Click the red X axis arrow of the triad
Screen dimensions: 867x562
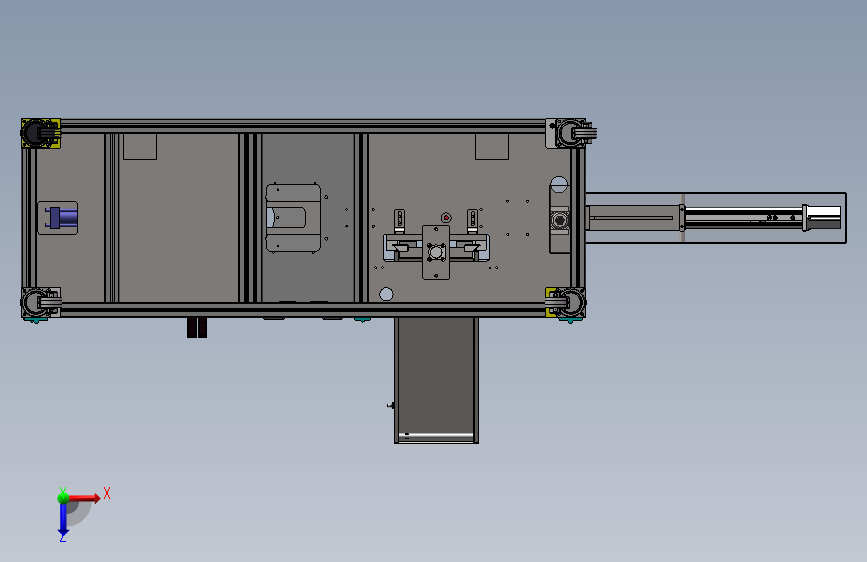pyautogui.click(x=86, y=498)
